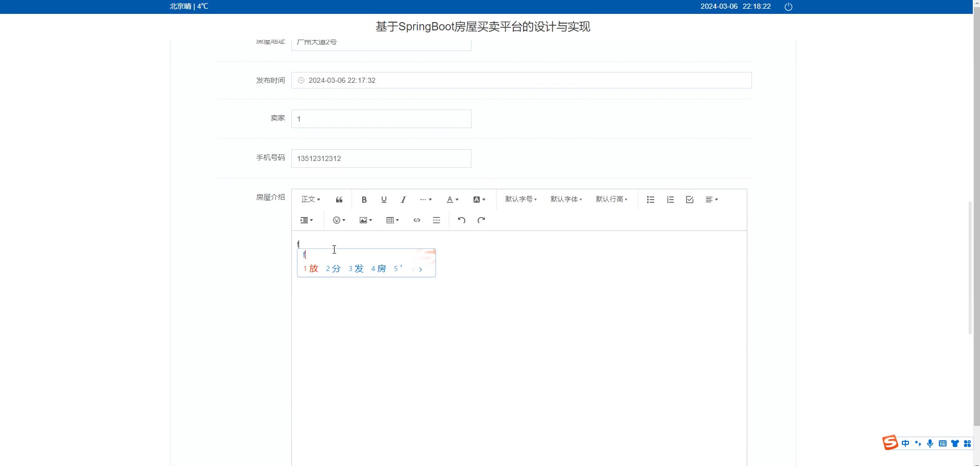Go to next IME candidate page
The height and width of the screenshot is (466, 980).
click(421, 269)
